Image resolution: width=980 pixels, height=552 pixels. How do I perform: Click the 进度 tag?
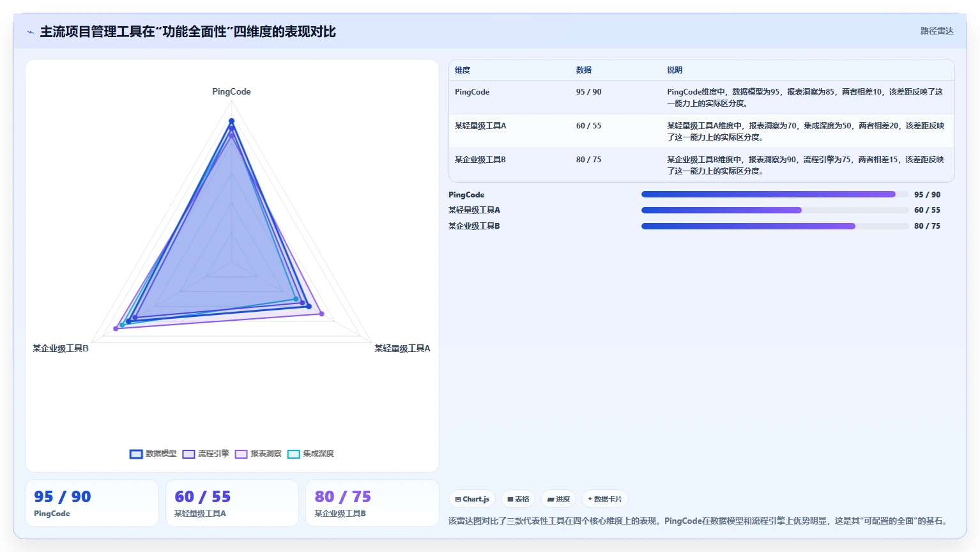click(558, 499)
